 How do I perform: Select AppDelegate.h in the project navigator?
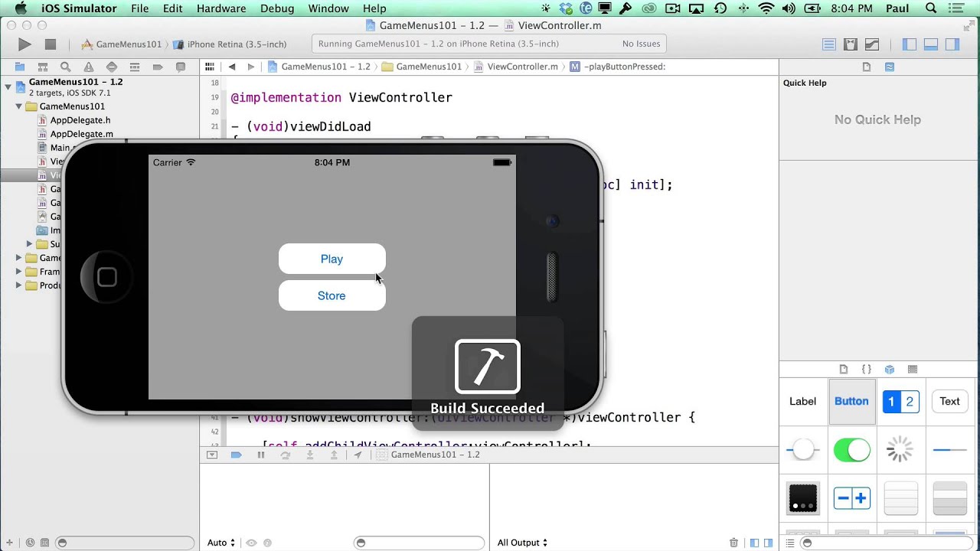pos(80,120)
